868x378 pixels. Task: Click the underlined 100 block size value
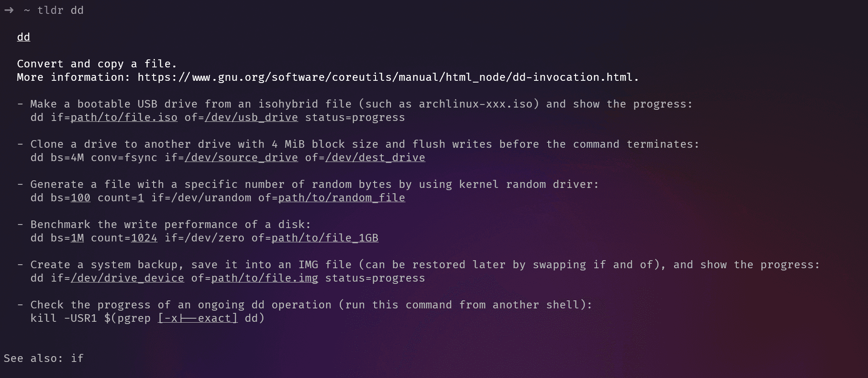point(80,198)
